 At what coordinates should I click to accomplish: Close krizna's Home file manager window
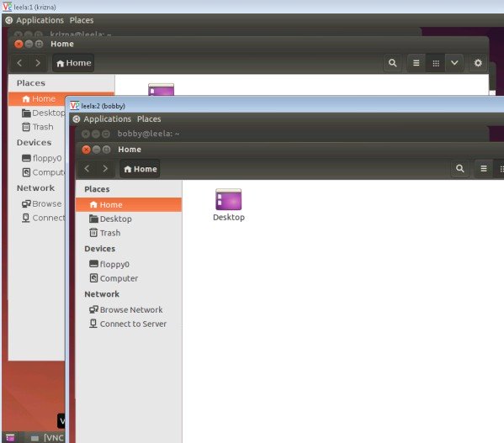point(19,44)
